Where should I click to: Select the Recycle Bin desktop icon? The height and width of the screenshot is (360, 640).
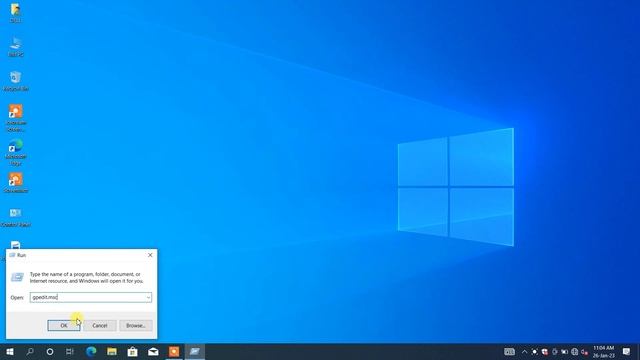(x=16, y=81)
